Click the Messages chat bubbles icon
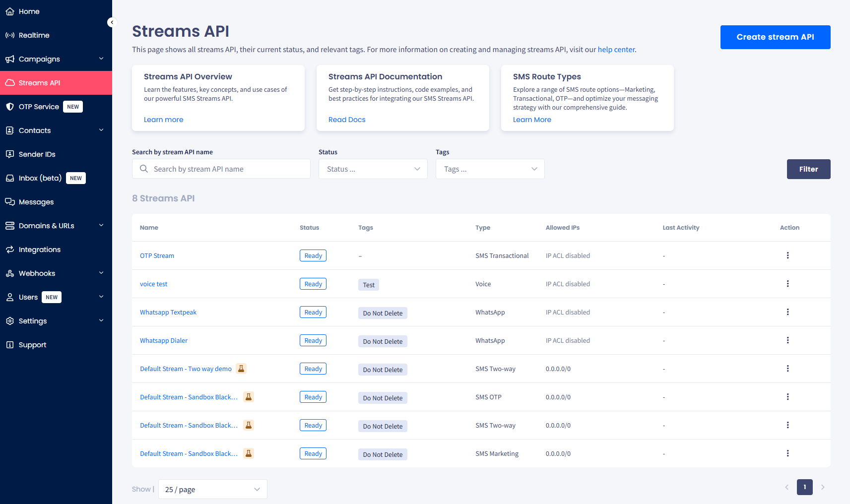This screenshot has width=850, height=504. (x=10, y=202)
